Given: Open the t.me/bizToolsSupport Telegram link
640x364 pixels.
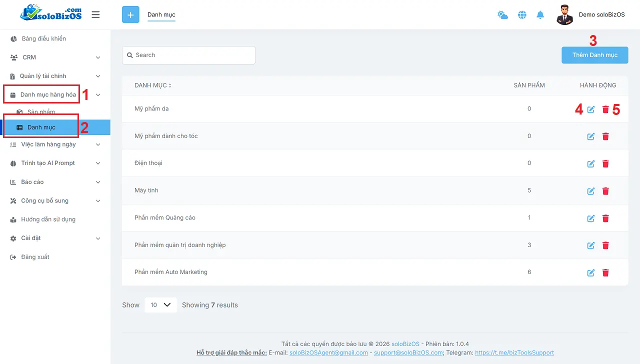Looking at the screenshot, I should point(514,352).
